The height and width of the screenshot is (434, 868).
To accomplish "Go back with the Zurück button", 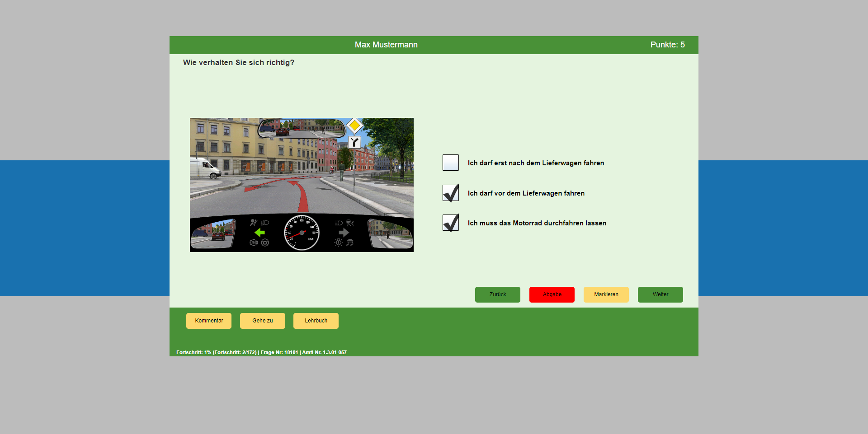I will (x=497, y=294).
